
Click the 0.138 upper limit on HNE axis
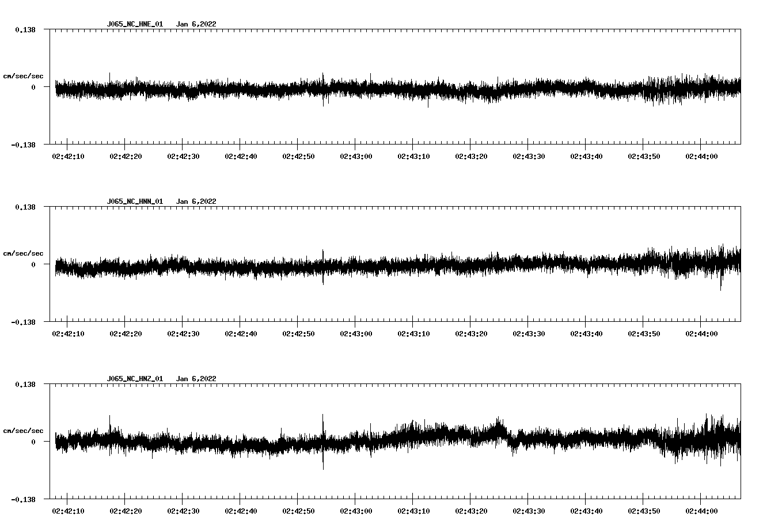[x=25, y=30]
